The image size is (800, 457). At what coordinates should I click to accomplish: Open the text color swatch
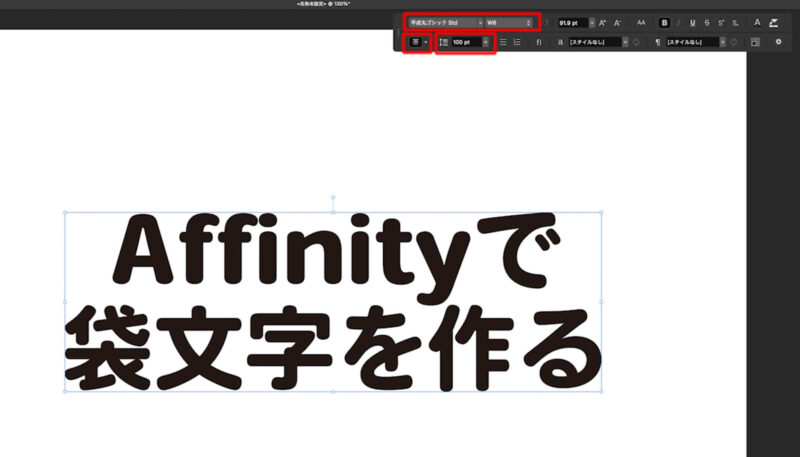[773, 22]
